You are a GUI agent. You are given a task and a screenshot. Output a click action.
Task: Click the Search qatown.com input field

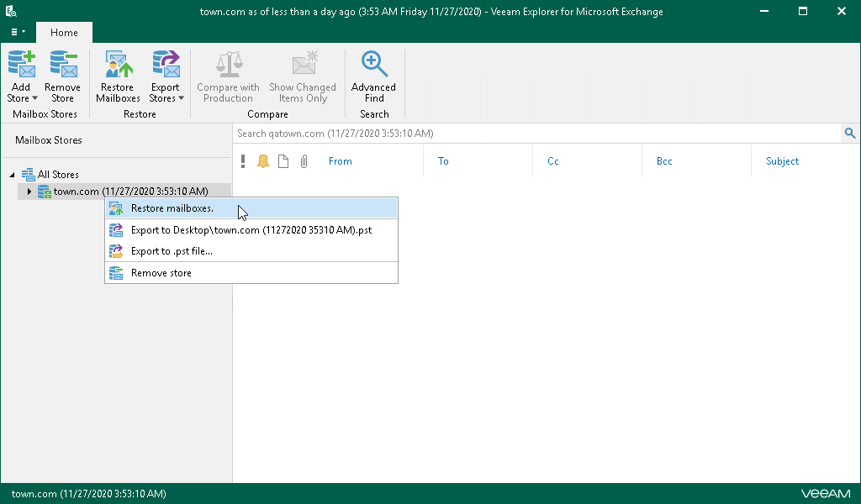click(536, 134)
